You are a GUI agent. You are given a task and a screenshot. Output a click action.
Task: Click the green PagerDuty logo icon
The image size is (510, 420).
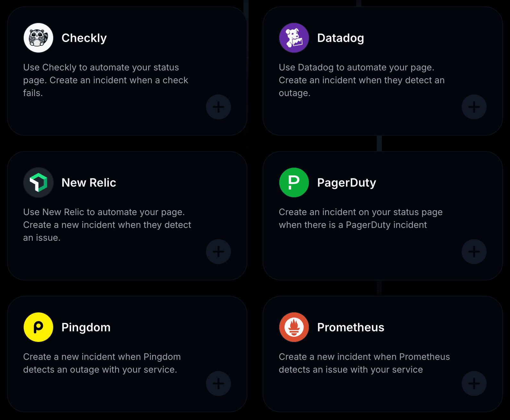point(294,182)
